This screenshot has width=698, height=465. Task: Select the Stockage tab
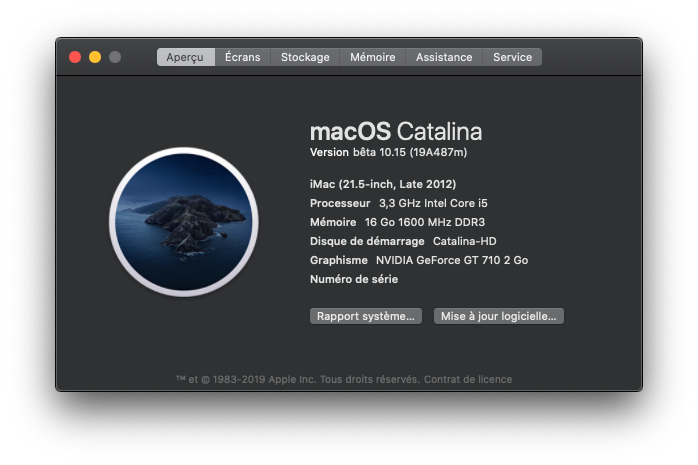[x=305, y=57]
